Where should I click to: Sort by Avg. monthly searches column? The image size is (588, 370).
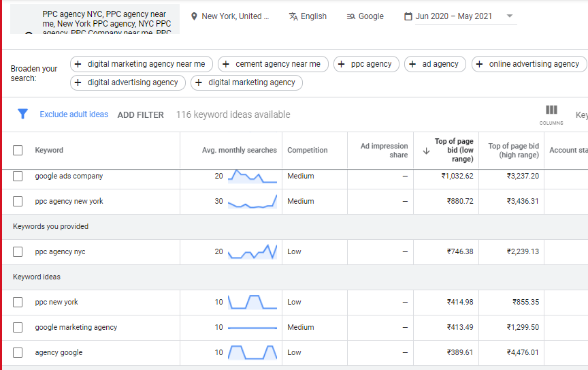pos(239,151)
